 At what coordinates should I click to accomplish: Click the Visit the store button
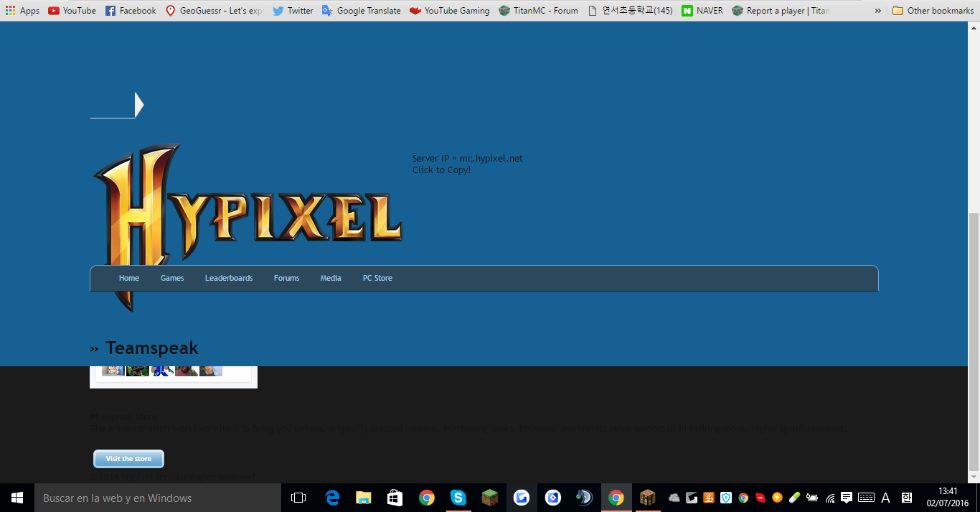pos(128,459)
